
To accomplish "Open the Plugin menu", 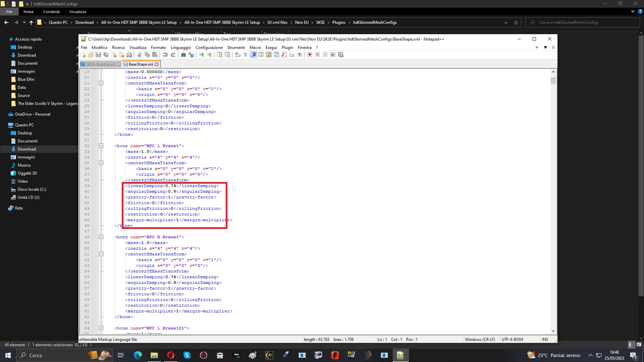I will click(x=287, y=48).
